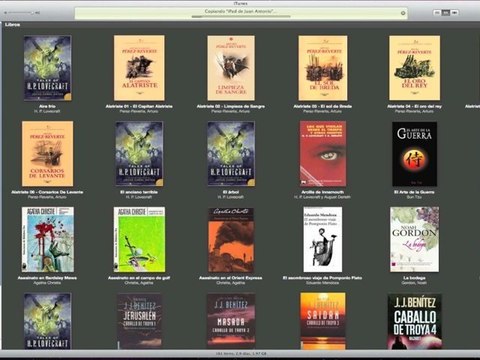Click the title "Asesinato en Bardsley Mews"
This screenshot has width=480, height=360.
47,278
